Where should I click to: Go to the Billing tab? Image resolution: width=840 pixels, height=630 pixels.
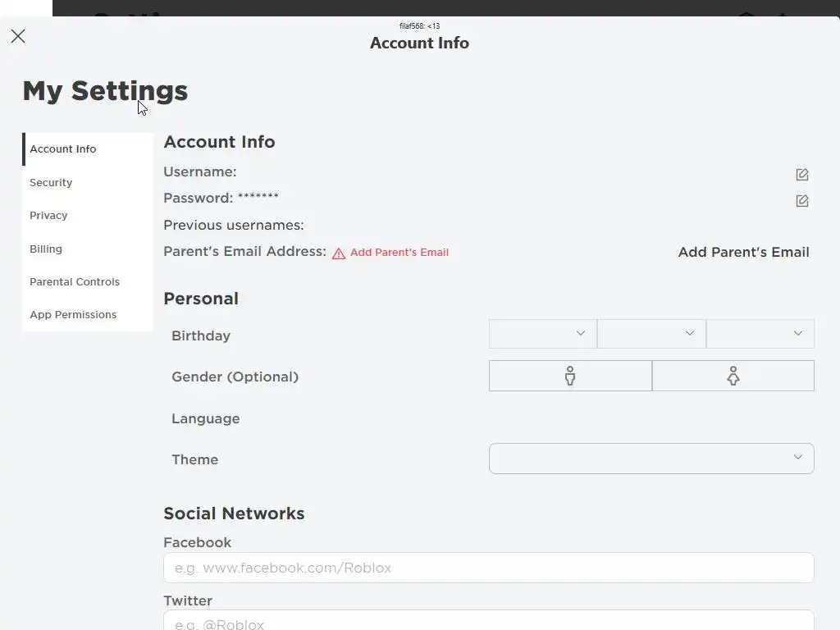[46, 249]
